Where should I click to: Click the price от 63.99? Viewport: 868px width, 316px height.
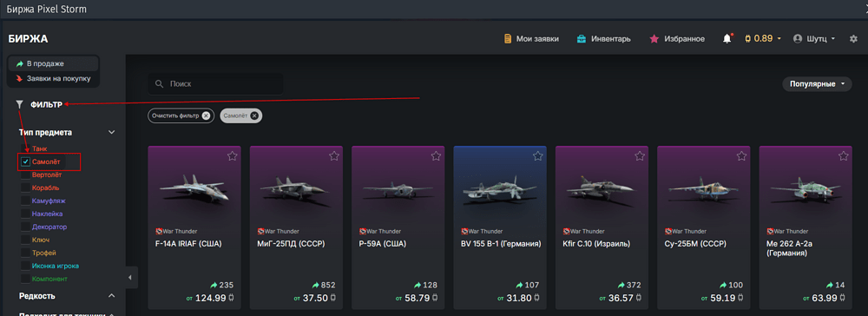825,299
